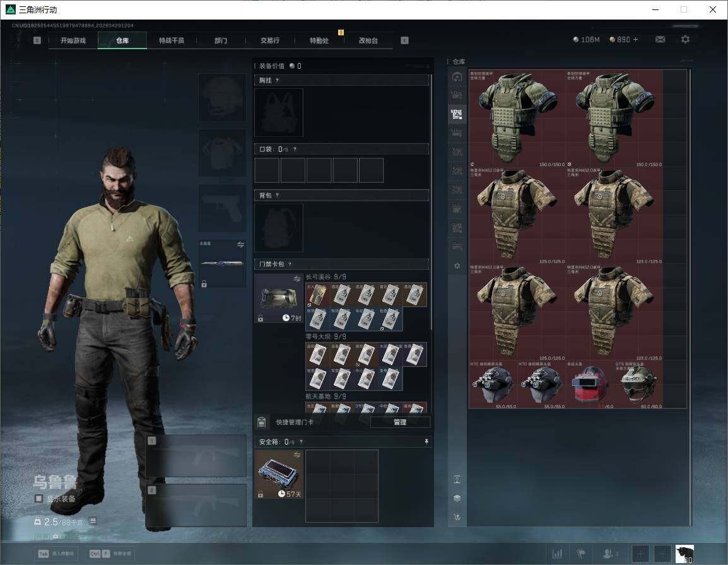This screenshot has width=728, height=565.
Task: Click the 长弓溪谷 9/9 keycard group label
Action: click(x=326, y=277)
